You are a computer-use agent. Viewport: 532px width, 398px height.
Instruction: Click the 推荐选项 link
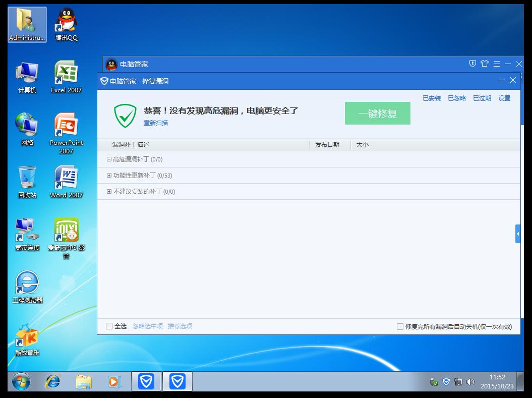pos(180,326)
